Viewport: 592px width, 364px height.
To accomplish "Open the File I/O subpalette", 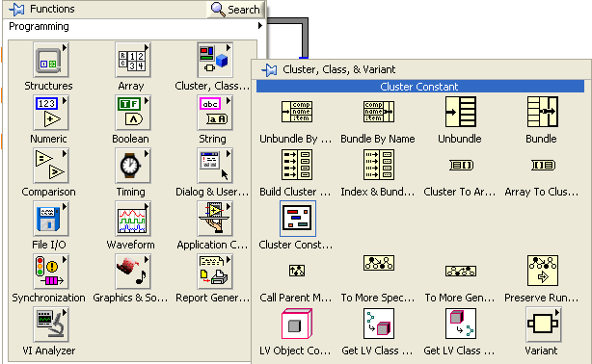I will coord(50,219).
